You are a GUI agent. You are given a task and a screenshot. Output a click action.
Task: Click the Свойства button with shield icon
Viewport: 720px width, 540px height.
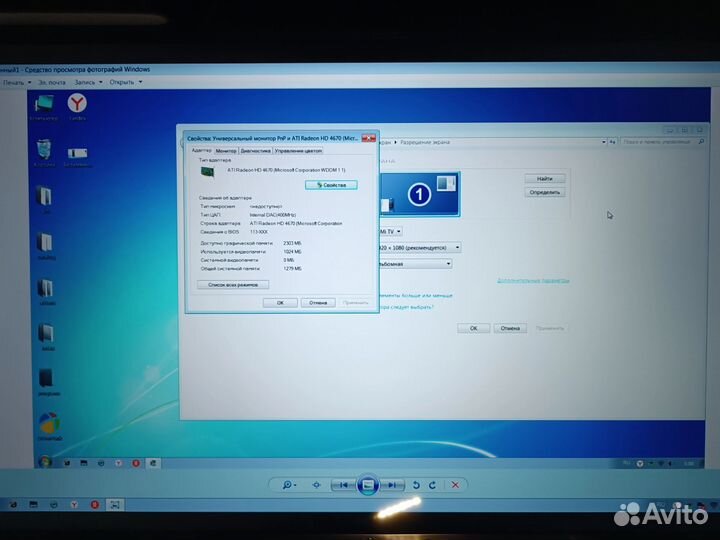[x=331, y=185]
